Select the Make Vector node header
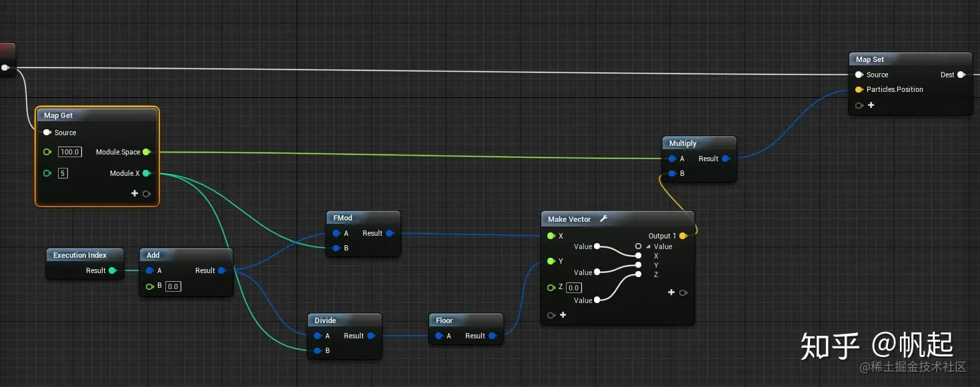980x387 pixels. 618,219
